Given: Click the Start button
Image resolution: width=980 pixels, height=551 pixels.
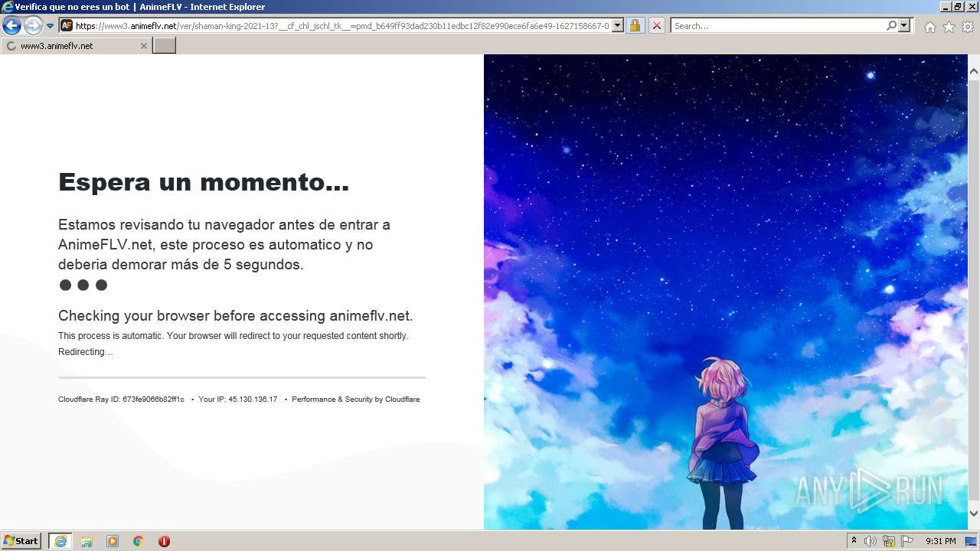Looking at the screenshot, I should click(x=21, y=540).
